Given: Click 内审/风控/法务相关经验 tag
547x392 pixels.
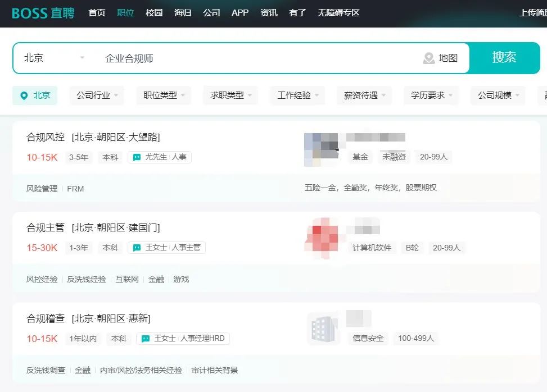Looking at the screenshot, I should (x=141, y=371).
